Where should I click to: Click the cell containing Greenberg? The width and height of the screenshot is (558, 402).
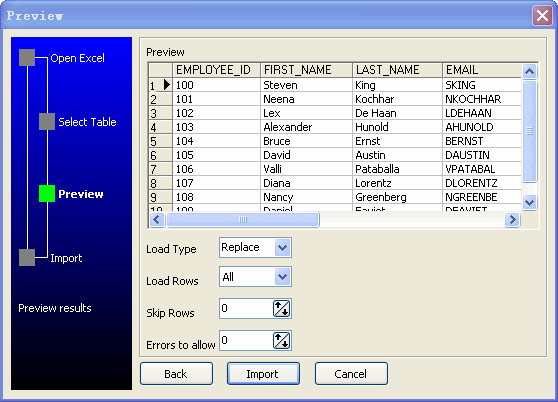tap(398, 197)
